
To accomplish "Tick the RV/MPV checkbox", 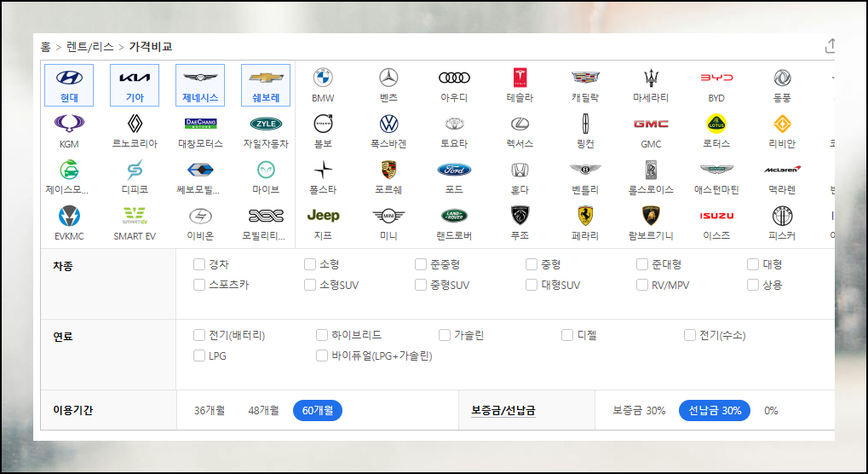I will [x=642, y=285].
